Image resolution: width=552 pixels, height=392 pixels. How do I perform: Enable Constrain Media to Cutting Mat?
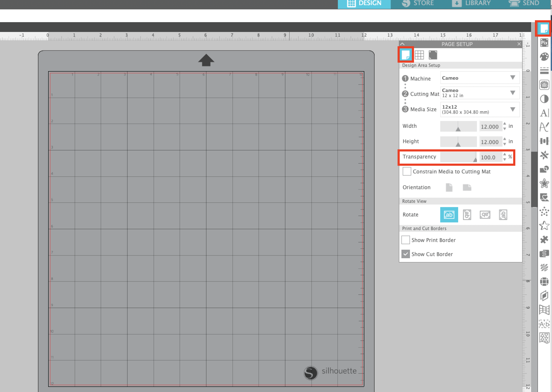click(407, 171)
